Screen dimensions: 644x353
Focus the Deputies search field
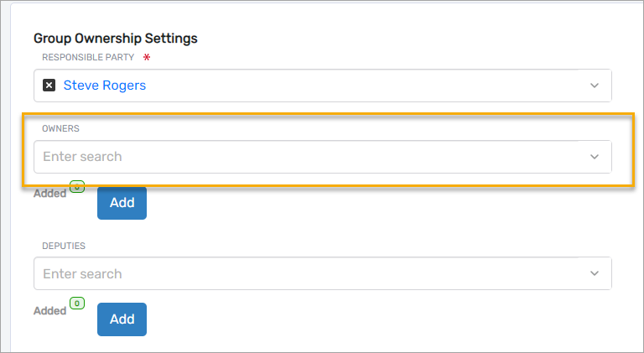coord(302,274)
